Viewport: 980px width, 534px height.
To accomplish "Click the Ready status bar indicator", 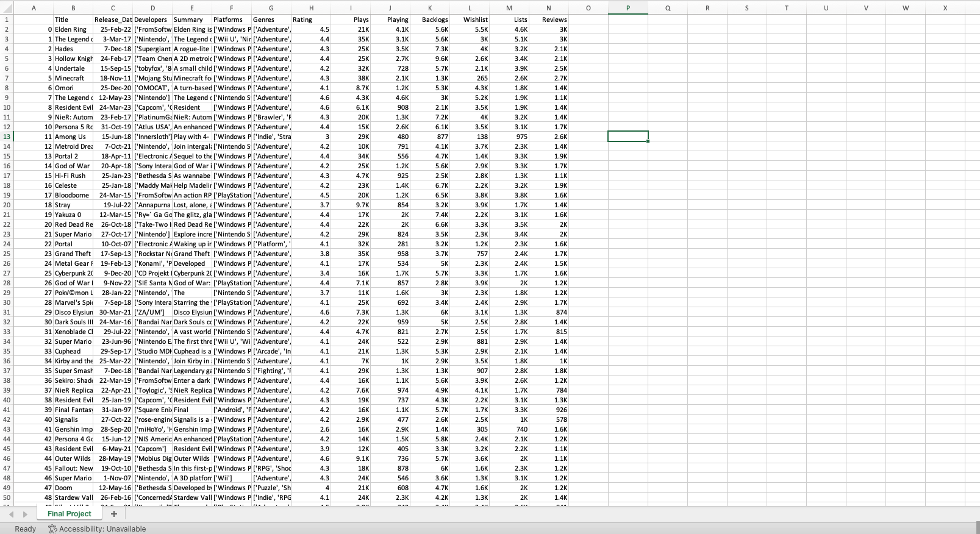I will pos(25,529).
